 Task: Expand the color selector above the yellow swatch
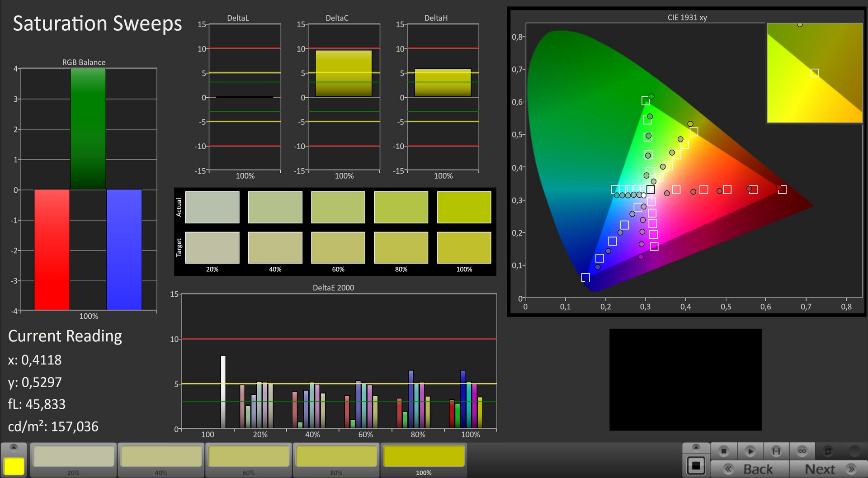14,447
